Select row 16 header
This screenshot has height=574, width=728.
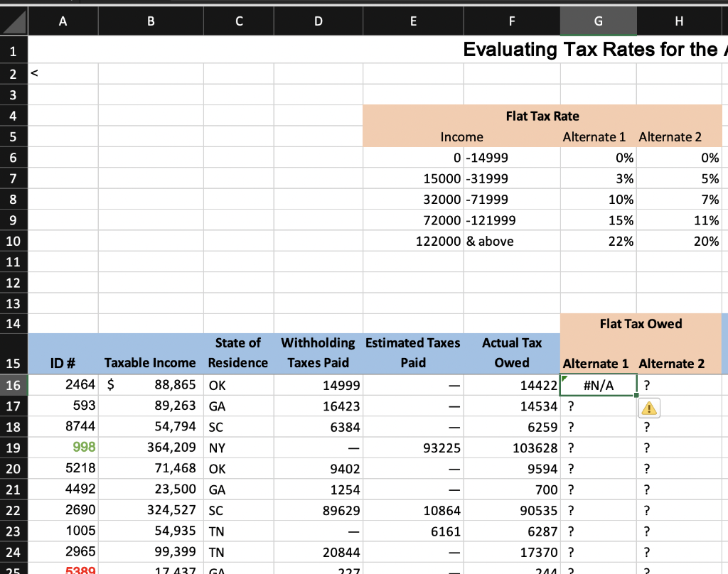coord(14,385)
